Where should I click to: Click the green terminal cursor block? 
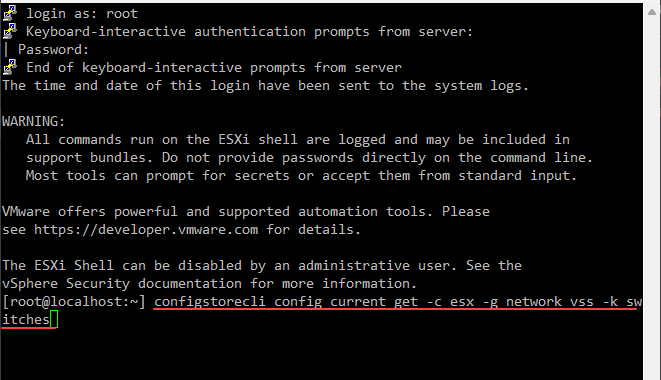click(x=54, y=319)
